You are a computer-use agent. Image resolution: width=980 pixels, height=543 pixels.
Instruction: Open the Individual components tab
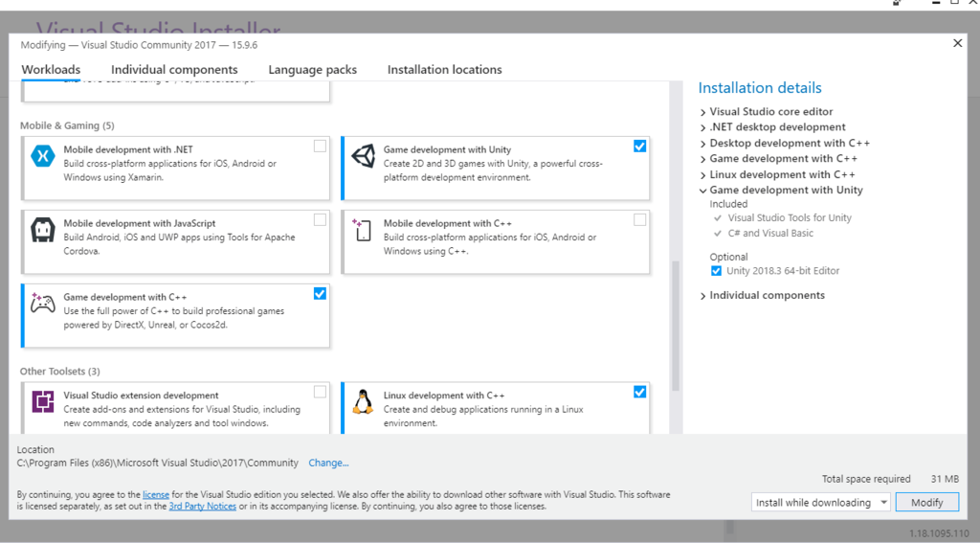pos(174,70)
